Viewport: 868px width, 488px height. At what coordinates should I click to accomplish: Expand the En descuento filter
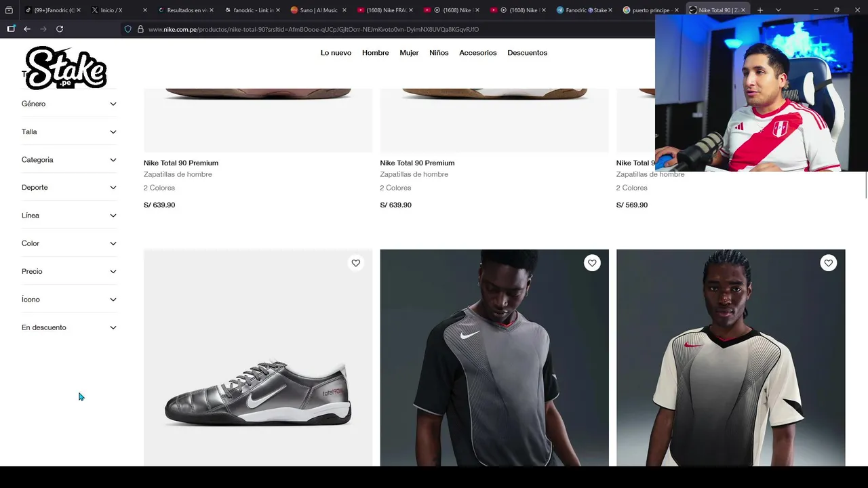click(68, 327)
